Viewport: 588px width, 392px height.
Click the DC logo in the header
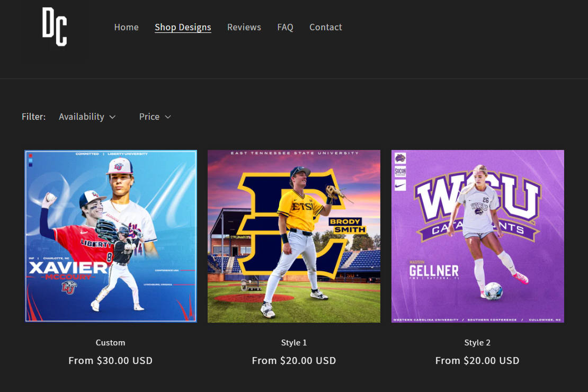55,26
